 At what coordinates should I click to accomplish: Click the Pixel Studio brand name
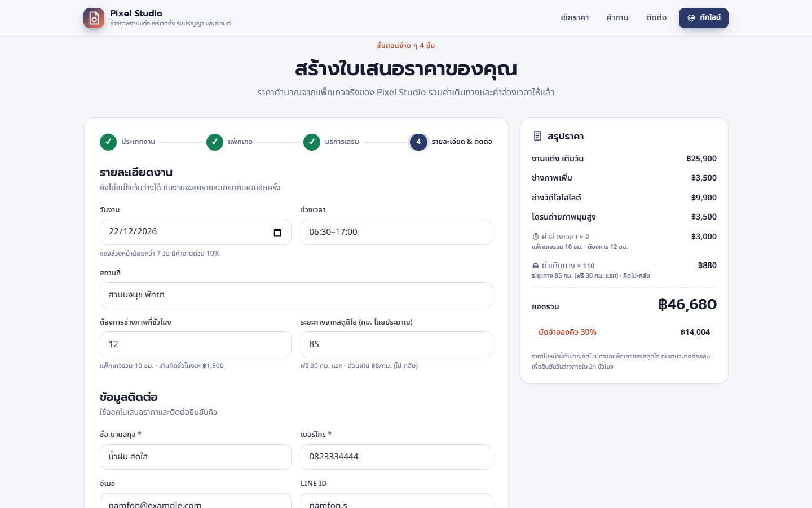pos(136,13)
